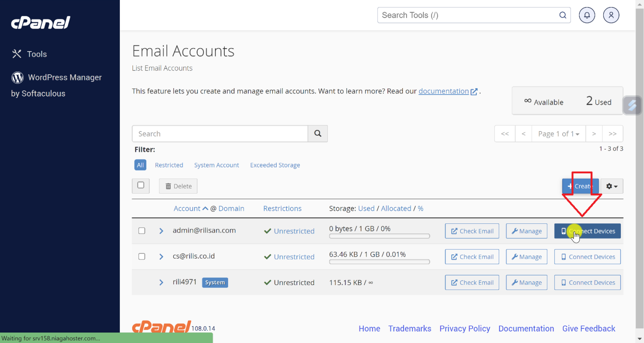Viewport: 644px width, 343px height.
Task: Select the Tools wrench icon
Action: click(16, 54)
